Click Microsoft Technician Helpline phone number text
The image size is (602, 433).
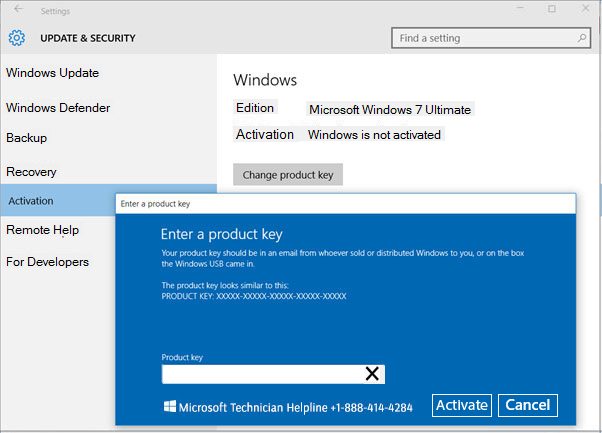296,407
